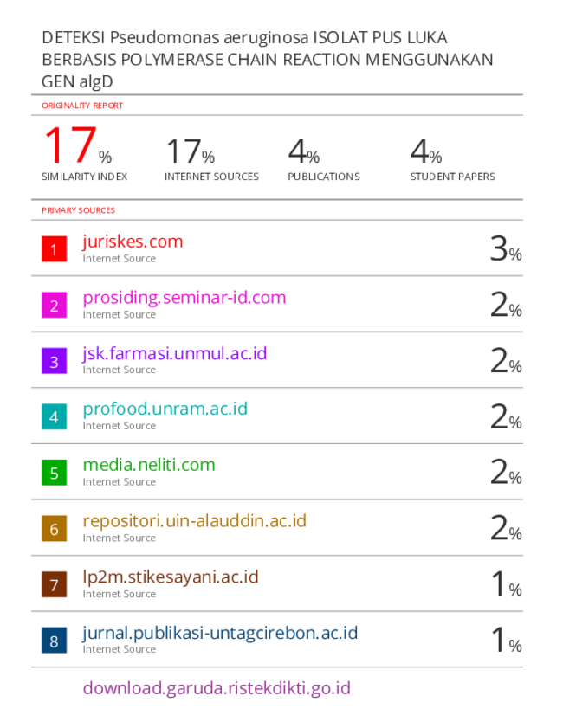The height and width of the screenshot is (728, 563).
Task: Open the media.neliti.com source link
Action: 149,465
